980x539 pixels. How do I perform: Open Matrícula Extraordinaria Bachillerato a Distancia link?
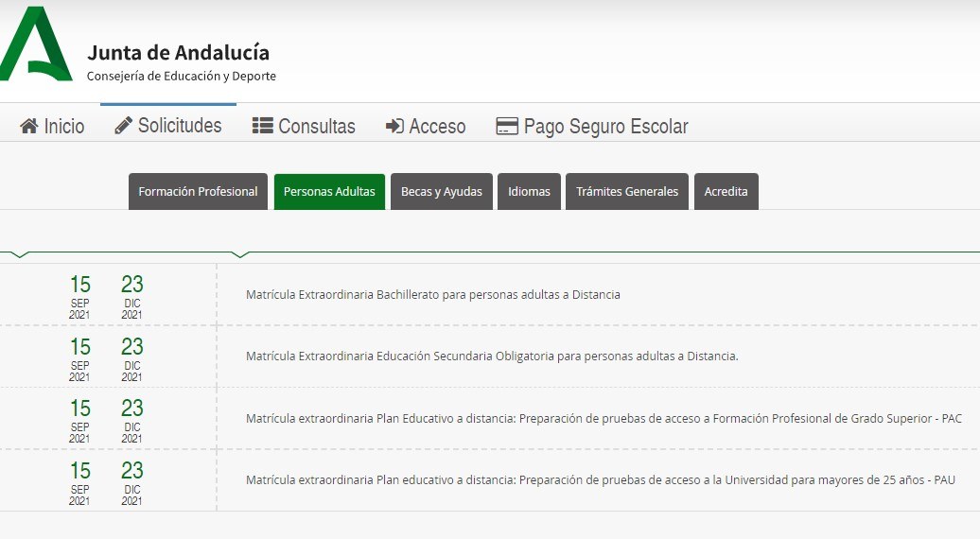point(432,295)
